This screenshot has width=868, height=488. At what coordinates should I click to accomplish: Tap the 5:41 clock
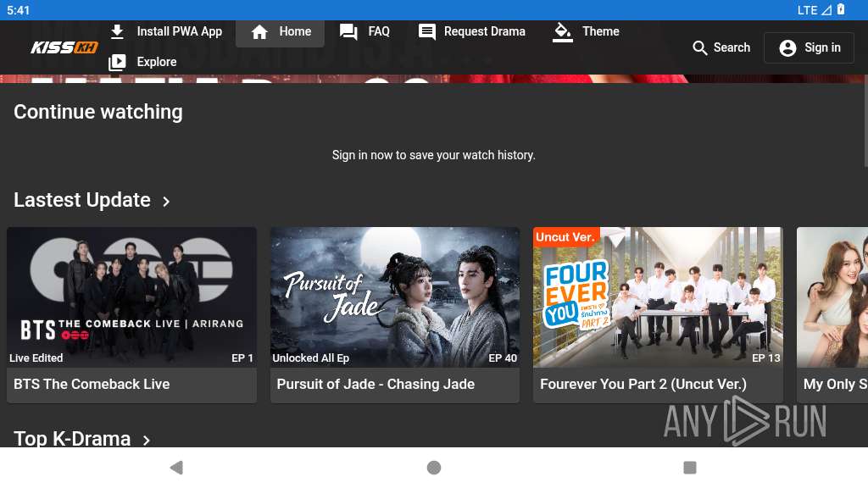[x=19, y=10]
